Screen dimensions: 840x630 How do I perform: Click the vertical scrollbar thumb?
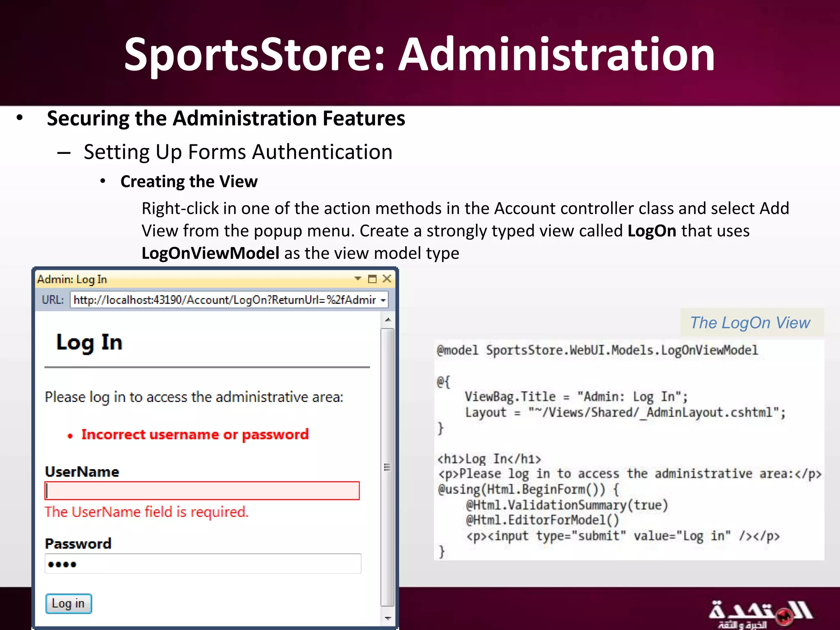[388, 467]
